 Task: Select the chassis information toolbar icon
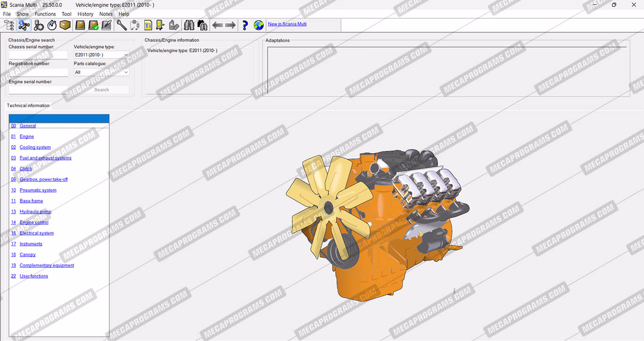pos(24,25)
